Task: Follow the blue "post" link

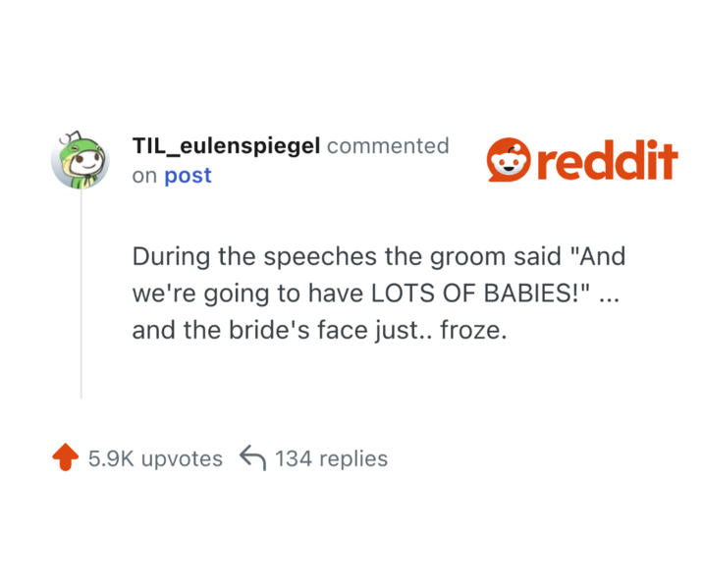Action: click(188, 176)
